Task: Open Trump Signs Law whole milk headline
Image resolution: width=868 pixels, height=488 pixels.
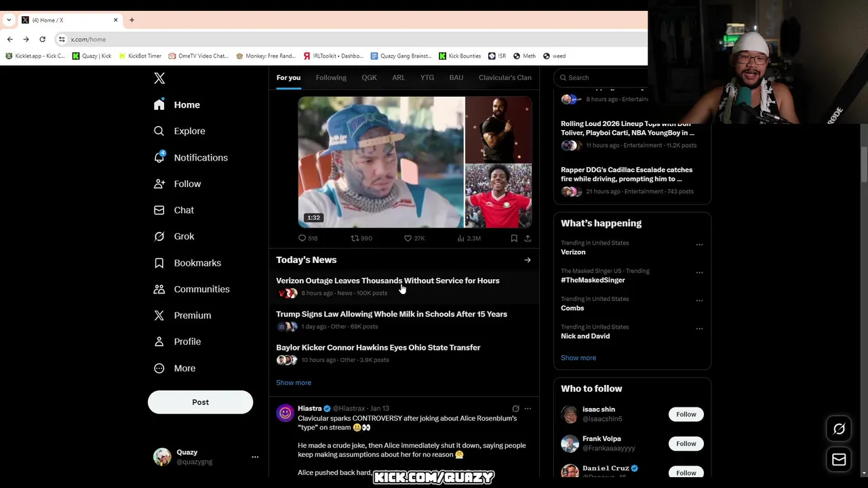Action: [x=391, y=314]
